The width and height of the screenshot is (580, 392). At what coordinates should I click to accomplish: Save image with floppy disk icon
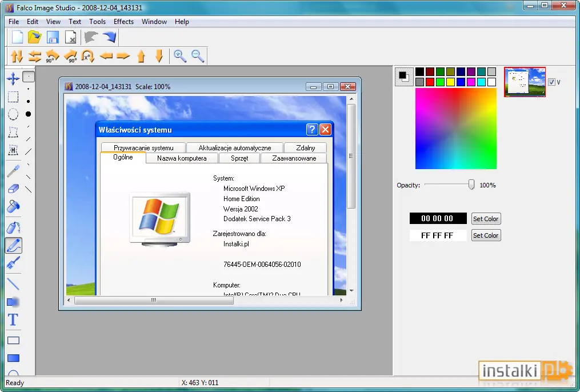(x=53, y=37)
